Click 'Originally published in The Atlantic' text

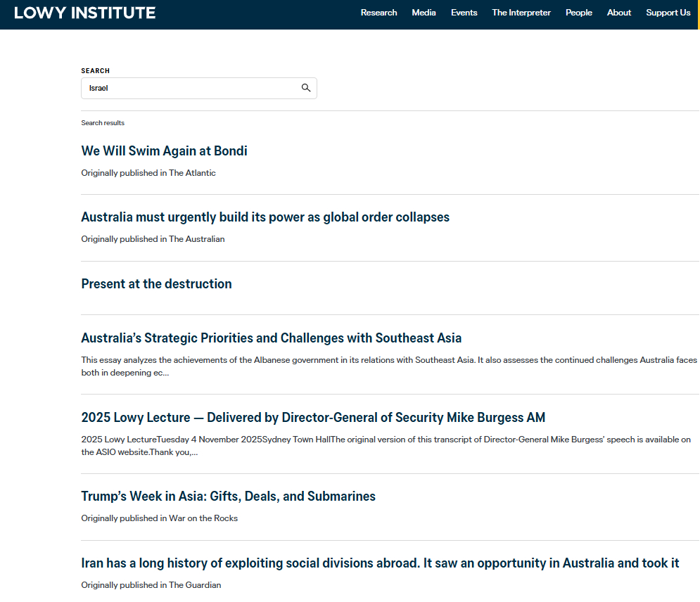coord(148,173)
